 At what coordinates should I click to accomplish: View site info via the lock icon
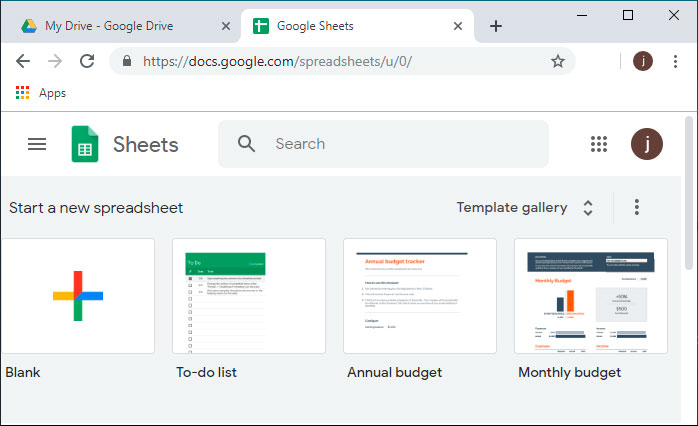127,61
